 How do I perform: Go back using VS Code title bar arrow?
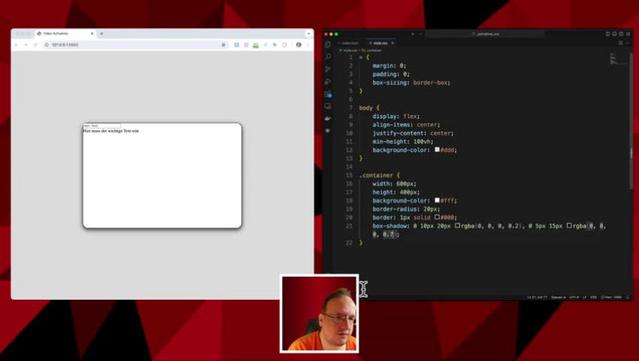pos(412,34)
